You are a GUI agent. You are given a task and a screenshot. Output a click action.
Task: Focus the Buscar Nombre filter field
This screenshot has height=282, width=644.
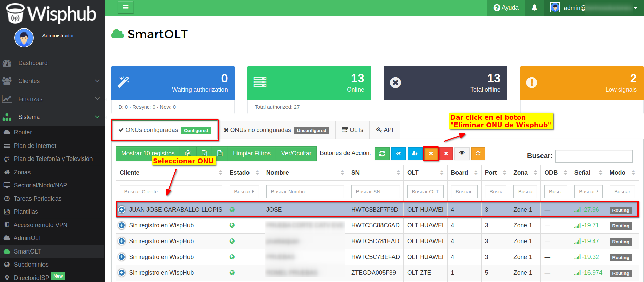pos(305,192)
